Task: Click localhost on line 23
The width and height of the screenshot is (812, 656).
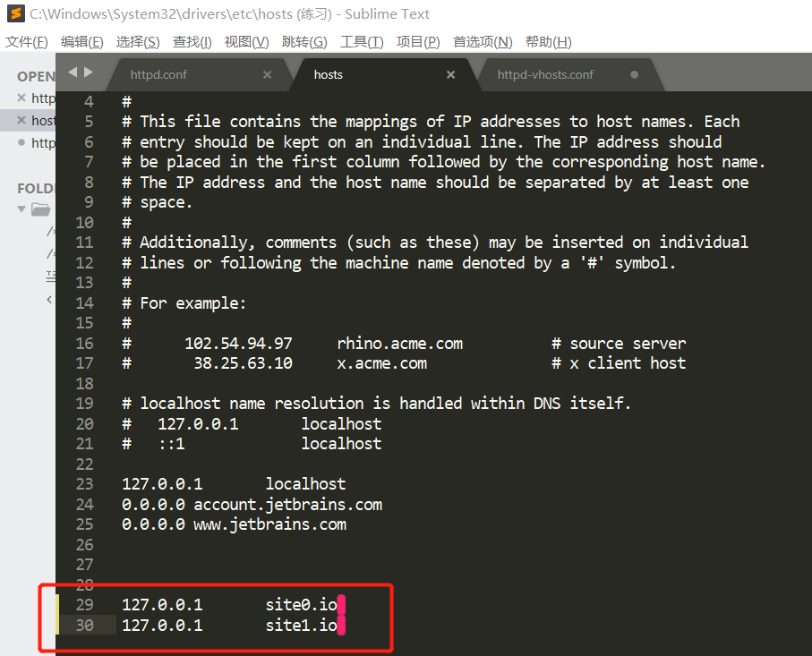Action: (x=305, y=483)
